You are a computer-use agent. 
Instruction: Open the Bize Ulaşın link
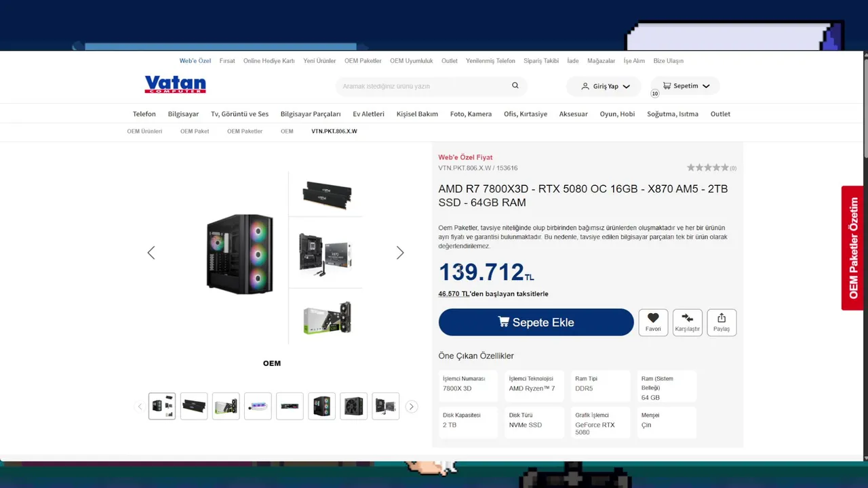pyautogui.click(x=669, y=61)
